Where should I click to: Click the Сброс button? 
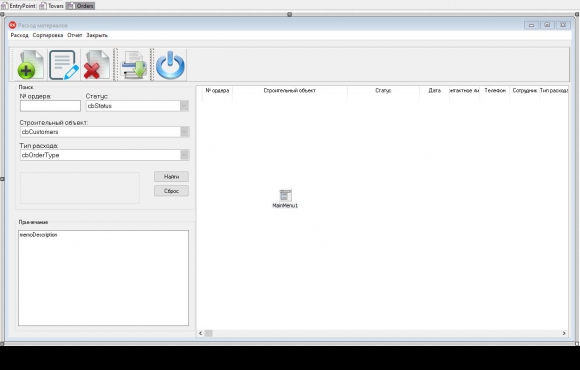click(171, 191)
